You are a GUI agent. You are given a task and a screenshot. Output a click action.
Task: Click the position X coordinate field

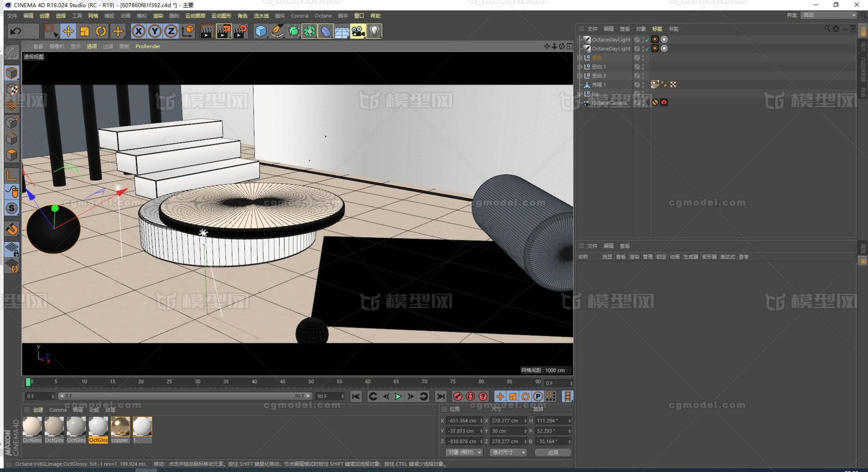[x=464, y=421]
